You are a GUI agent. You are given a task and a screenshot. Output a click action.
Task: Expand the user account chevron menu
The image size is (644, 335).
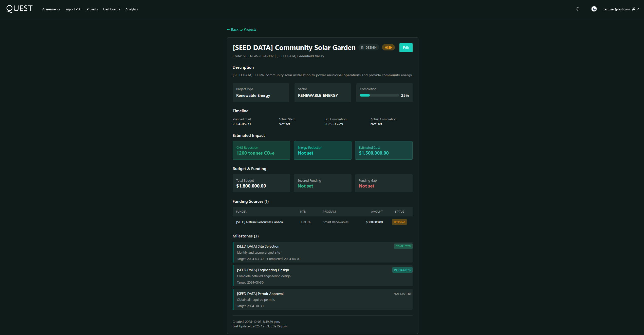pos(638,9)
